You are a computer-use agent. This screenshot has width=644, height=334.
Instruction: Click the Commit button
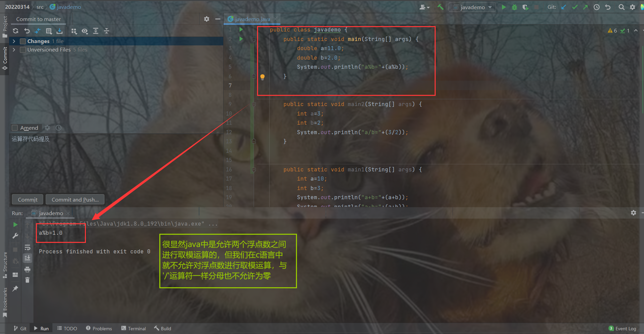pyautogui.click(x=27, y=200)
